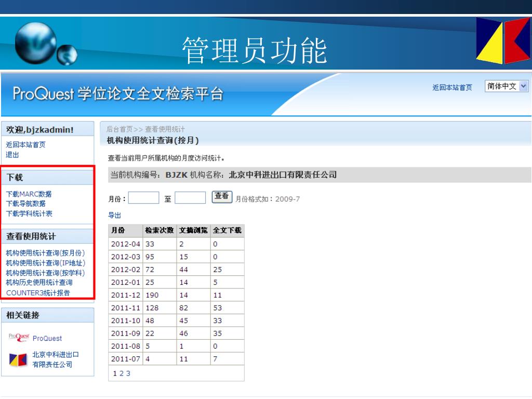
Task: Click the end month input field
Action: 190,198
